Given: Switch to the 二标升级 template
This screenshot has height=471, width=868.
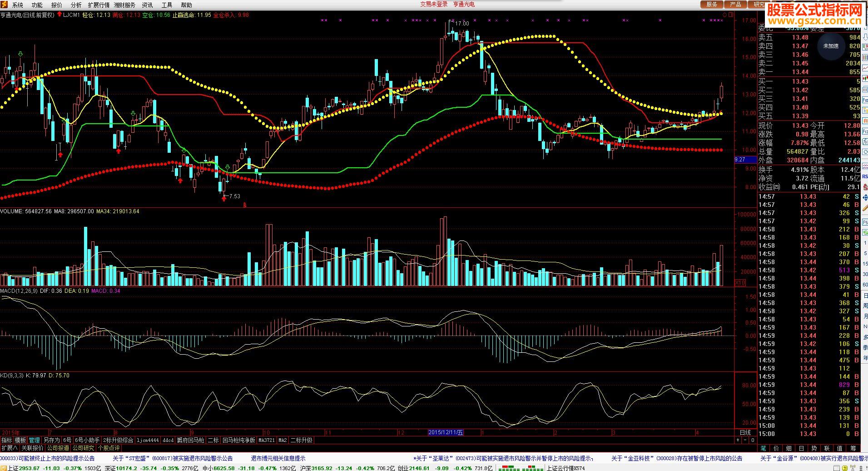Looking at the screenshot, I should [x=301, y=440].
